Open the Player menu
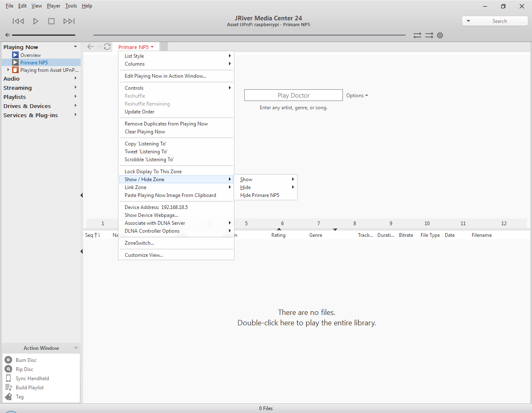The height and width of the screenshot is (413, 532). coord(54,6)
